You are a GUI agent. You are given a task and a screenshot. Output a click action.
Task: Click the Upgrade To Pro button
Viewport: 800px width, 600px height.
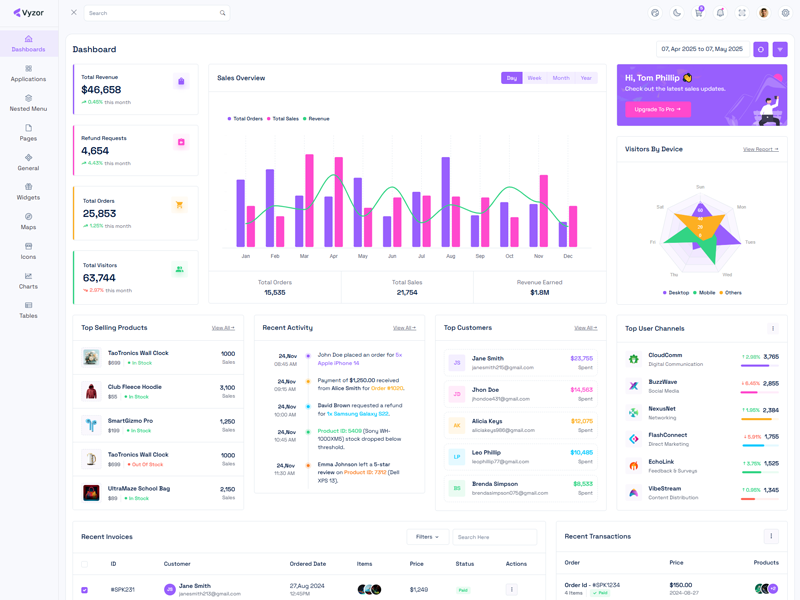coord(658,109)
